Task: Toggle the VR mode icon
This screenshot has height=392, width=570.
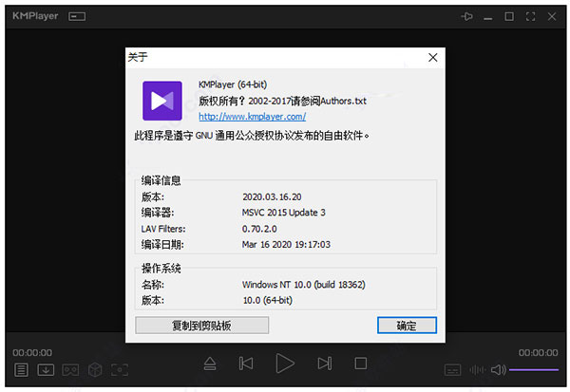Action: (70, 370)
